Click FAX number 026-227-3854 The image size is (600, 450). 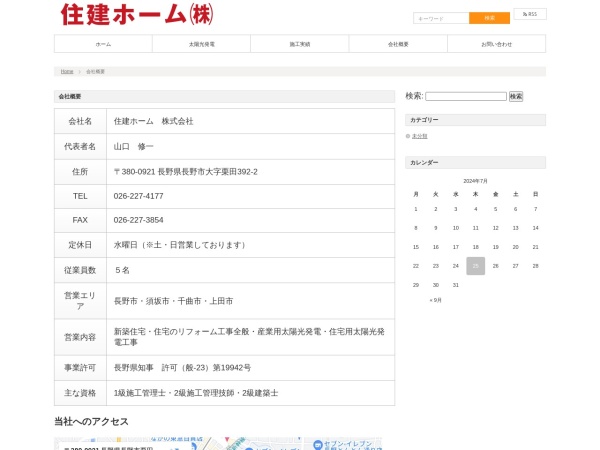click(x=139, y=220)
